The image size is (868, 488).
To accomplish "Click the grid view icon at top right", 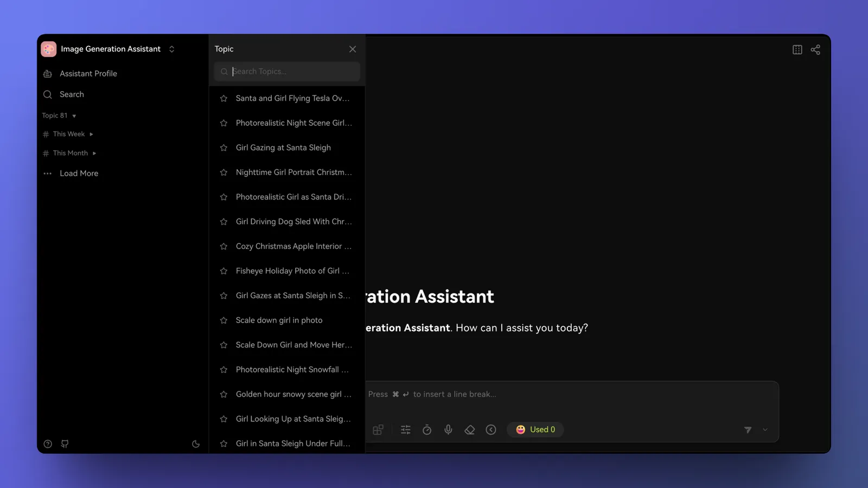I will tap(797, 49).
